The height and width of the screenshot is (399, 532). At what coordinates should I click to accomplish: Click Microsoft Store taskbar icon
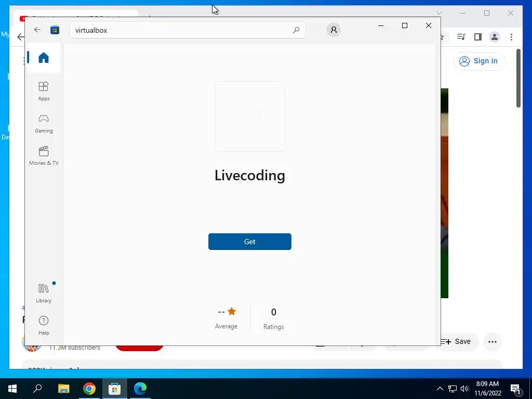115,389
